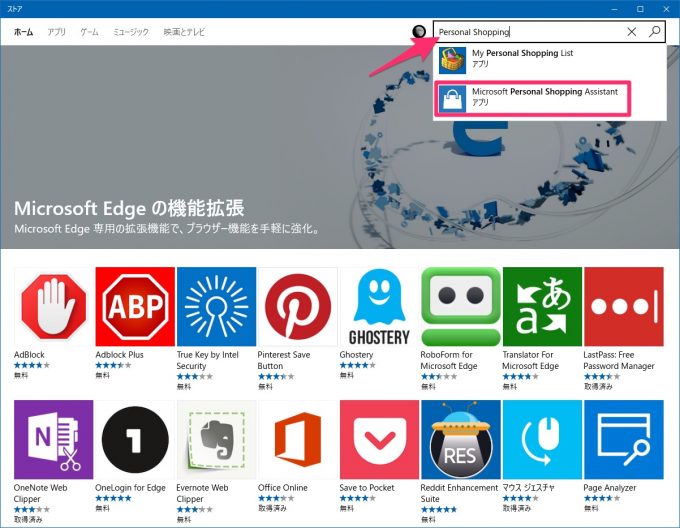Image resolution: width=680 pixels, height=528 pixels.
Task: Click LastPass: Free Password Manager title
Action: click(x=619, y=360)
